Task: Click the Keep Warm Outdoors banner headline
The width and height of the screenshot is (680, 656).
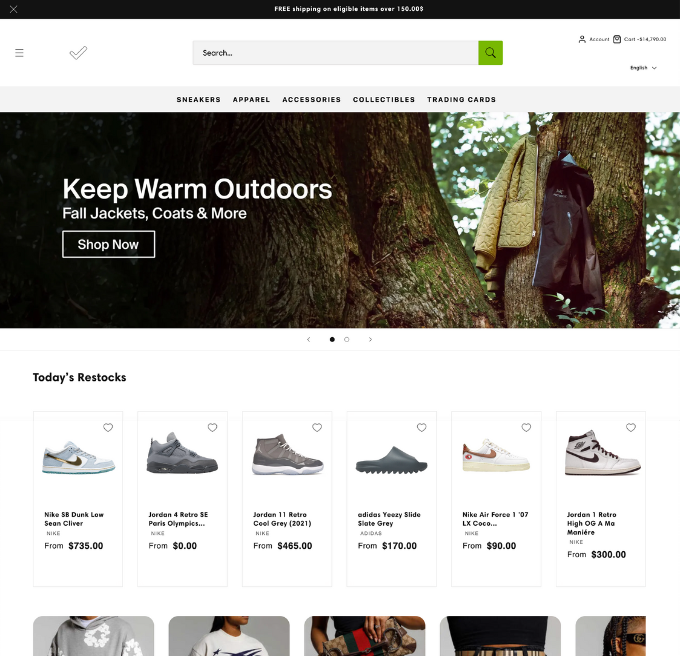Action: (197, 189)
